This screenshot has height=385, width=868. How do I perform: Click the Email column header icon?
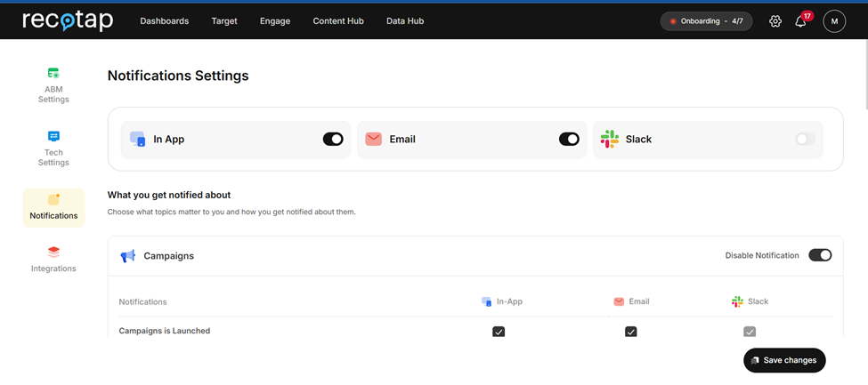point(619,301)
